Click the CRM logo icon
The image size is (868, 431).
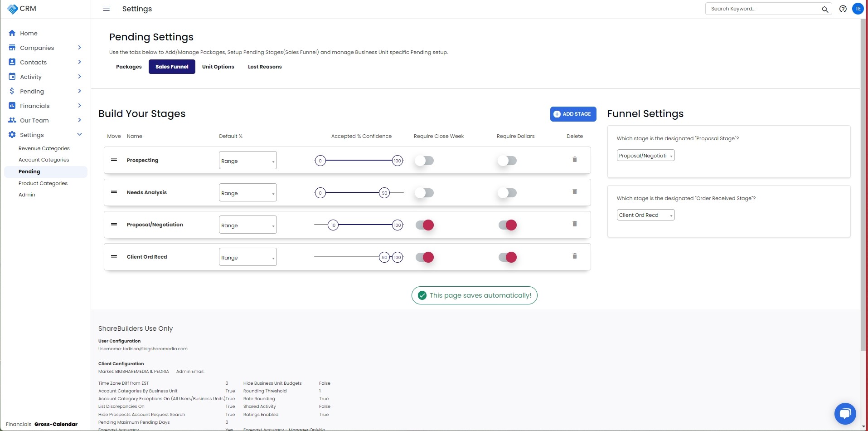point(12,9)
